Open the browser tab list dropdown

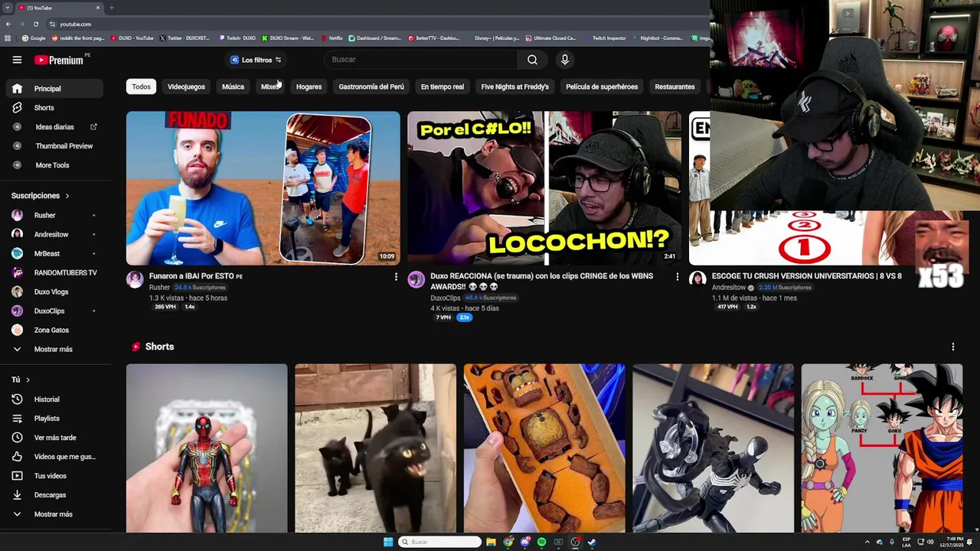7,8
